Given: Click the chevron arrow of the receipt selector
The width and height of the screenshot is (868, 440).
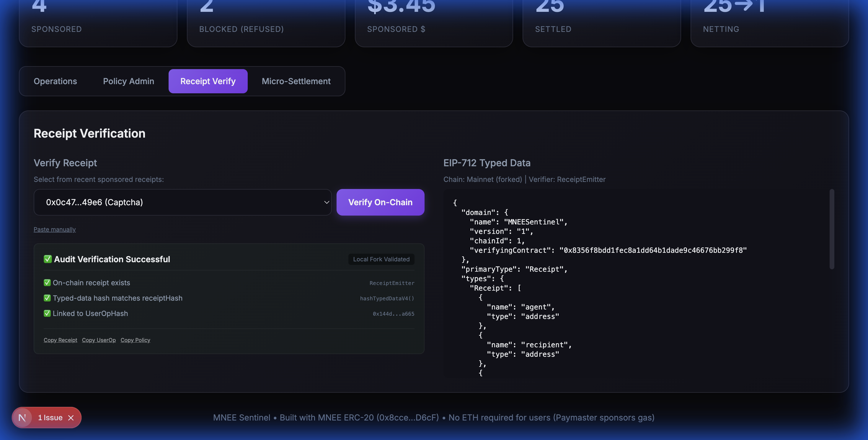Looking at the screenshot, I should point(326,202).
